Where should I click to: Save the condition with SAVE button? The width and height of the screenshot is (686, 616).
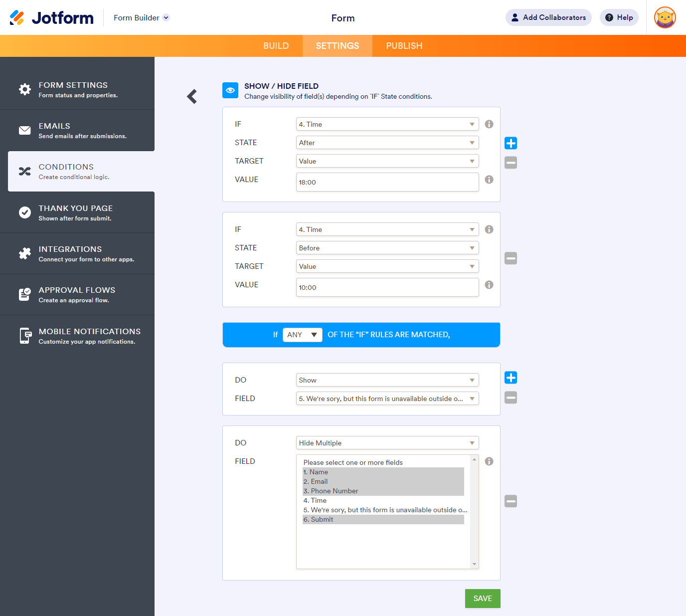tap(483, 599)
